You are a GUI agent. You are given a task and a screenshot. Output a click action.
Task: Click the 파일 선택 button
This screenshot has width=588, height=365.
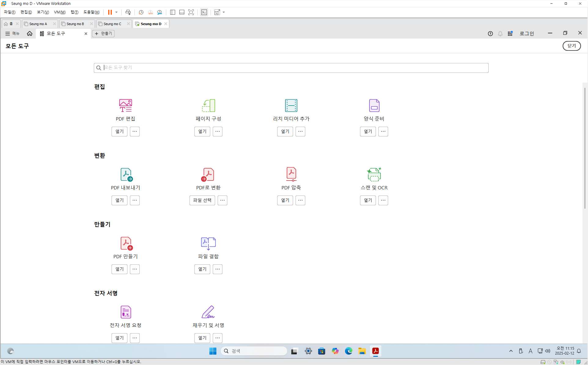[x=202, y=200]
